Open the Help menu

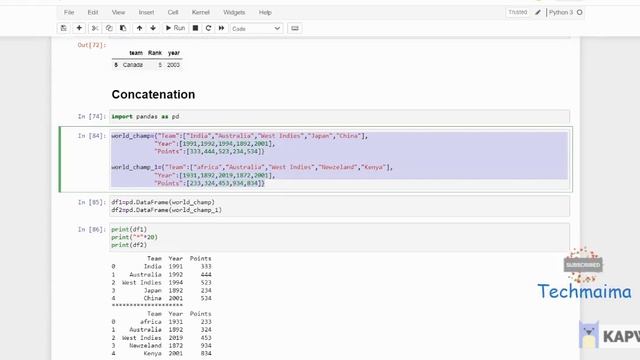click(x=265, y=12)
